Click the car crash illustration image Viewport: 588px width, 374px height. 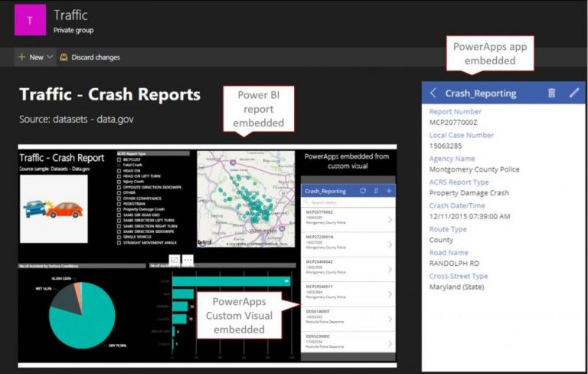click(x=54, y=208)
